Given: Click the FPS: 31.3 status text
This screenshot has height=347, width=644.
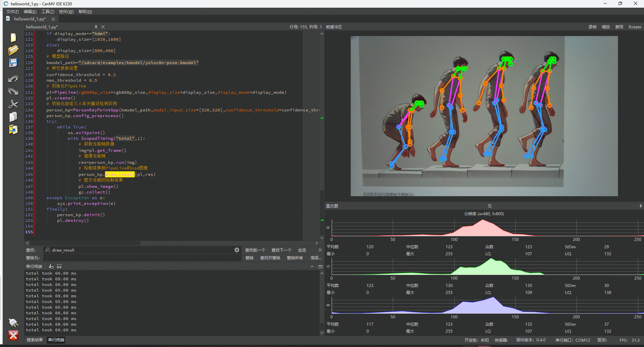Looking at the screenshot, I should 629,340.
